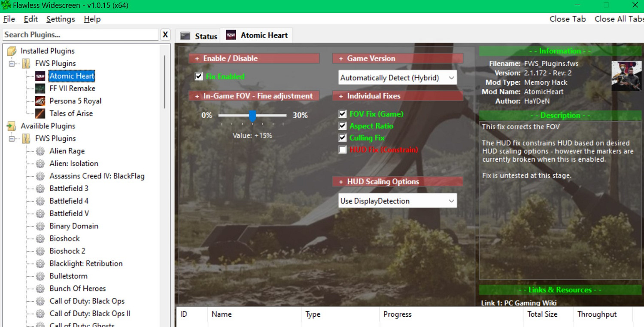Click the gear icon beside Alien Rage
644x327 pixels.
coord(40,151)
